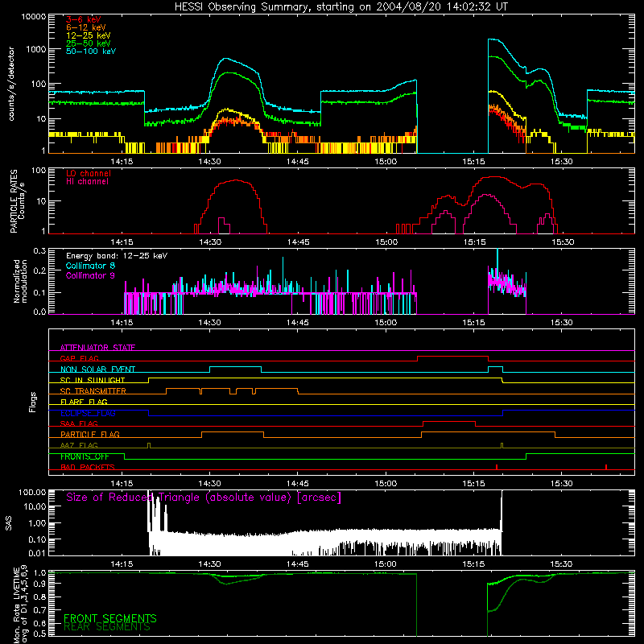This screenshot has width=644, height=644.
Task: Select the '50-100 keV' legend label
Action: pos(91,52)
